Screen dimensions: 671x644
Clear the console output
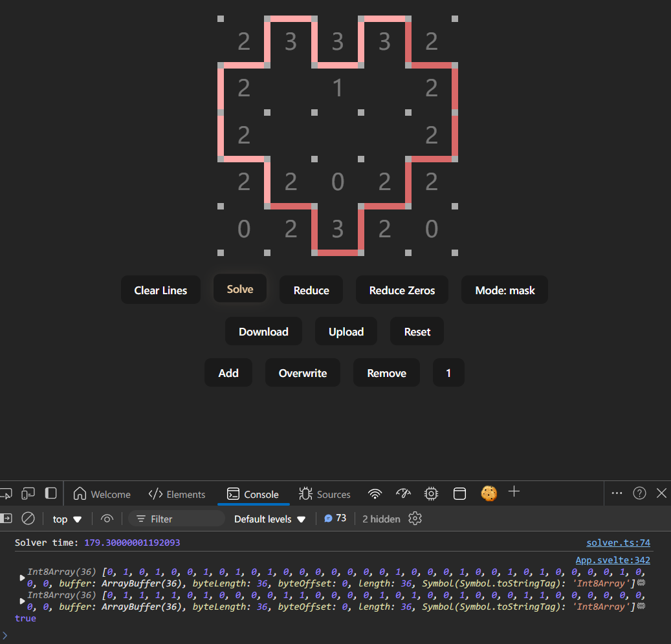pyautogui.click(x=28, y=519)
